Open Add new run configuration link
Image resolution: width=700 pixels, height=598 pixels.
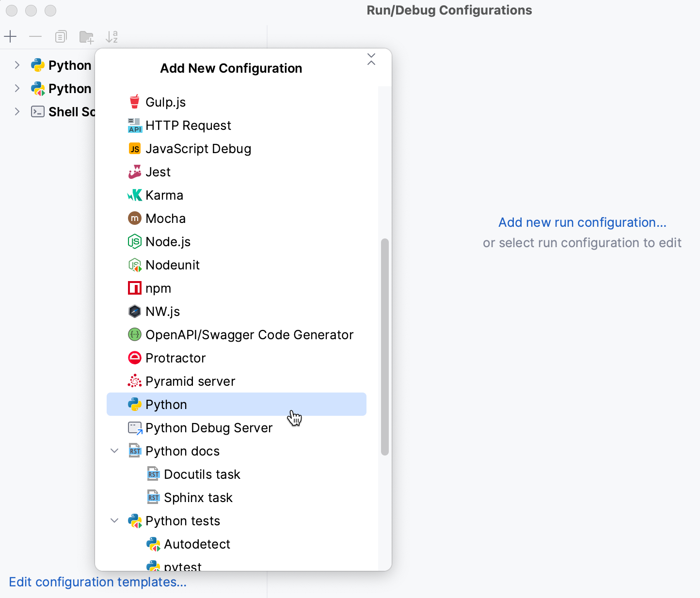point(582,222)
